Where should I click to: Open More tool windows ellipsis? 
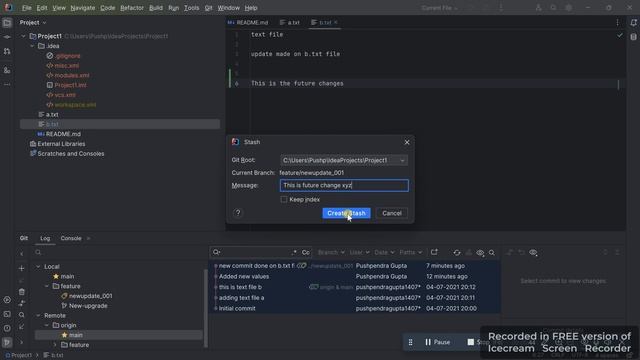(x=7, y=84)
